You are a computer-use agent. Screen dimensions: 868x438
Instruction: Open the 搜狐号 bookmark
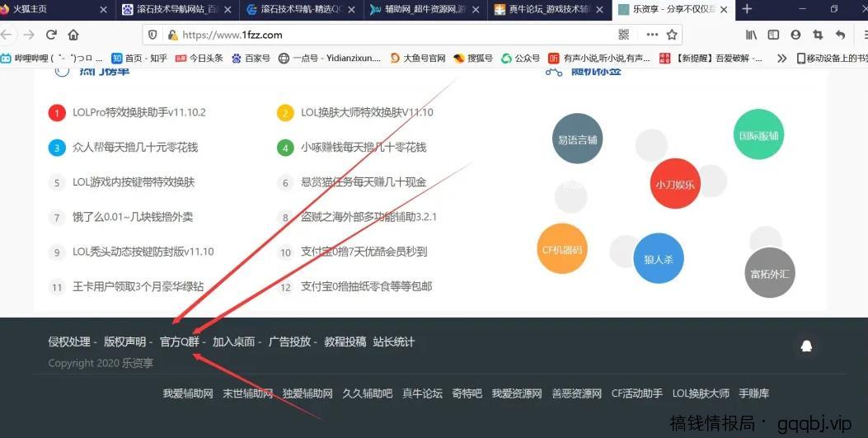point(473,58)
